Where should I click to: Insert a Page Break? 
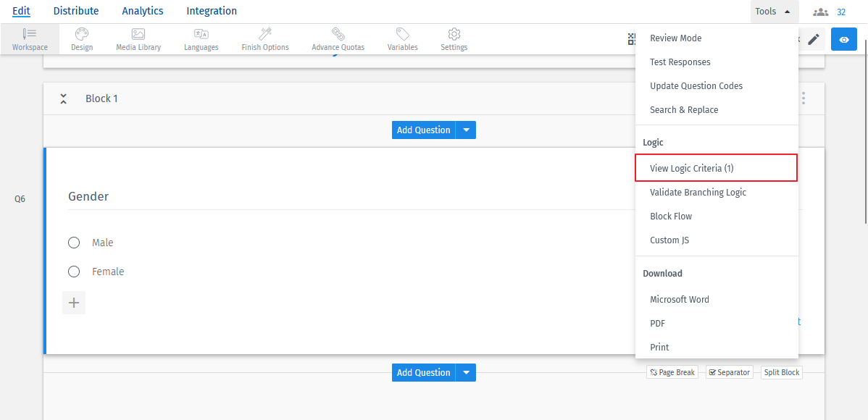tap(672, 372)
